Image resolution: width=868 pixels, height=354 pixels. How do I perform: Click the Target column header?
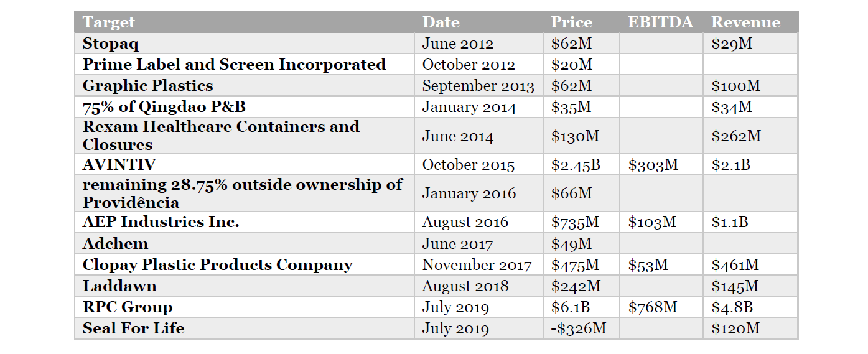pos(109,22)
